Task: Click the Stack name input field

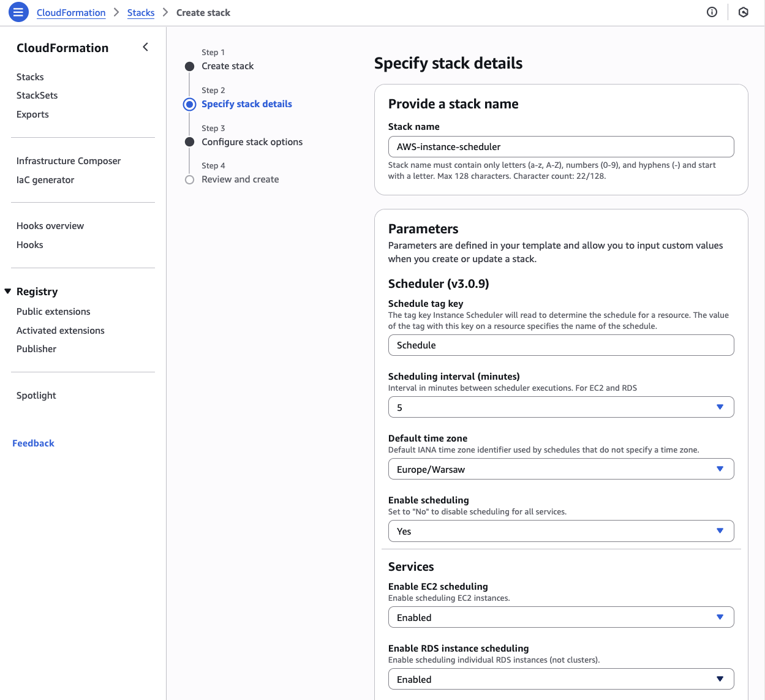Action: point(561,147)
